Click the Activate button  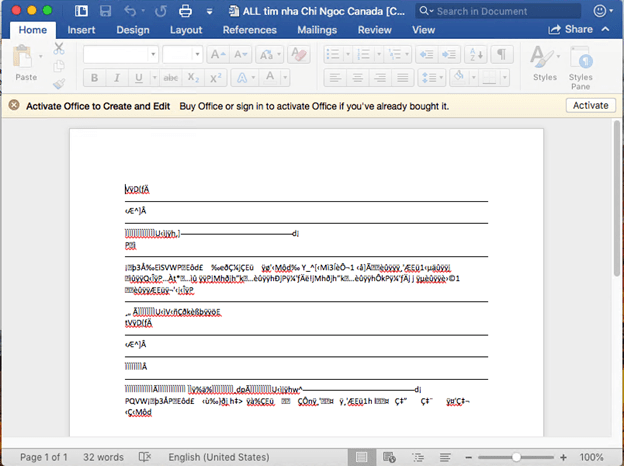click(591, 105)
